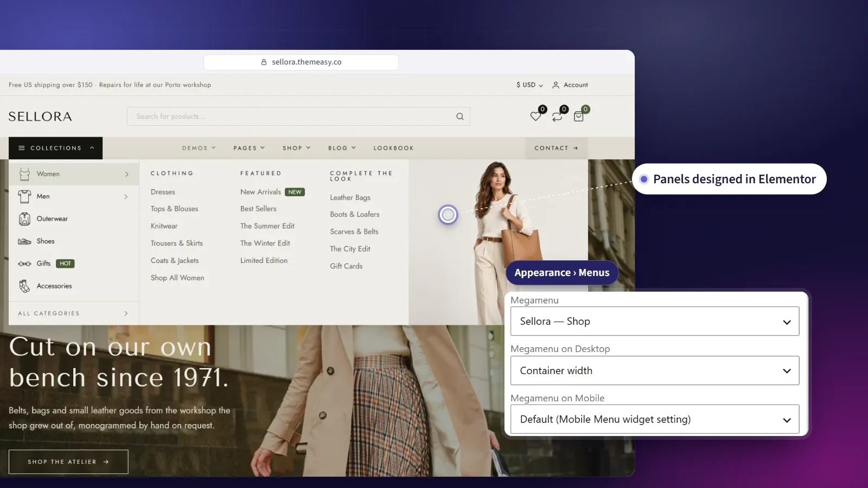Open the Demos menu
868x488 pixels.
(199, 148)
